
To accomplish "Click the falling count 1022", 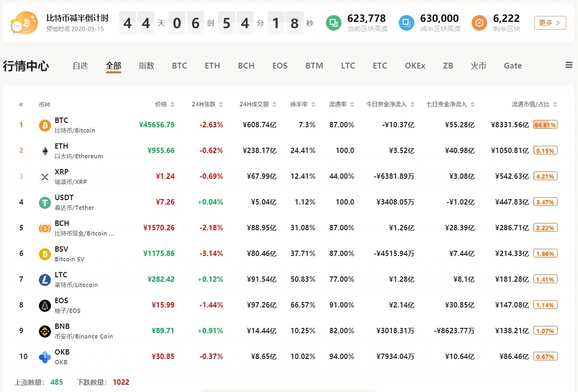I will click(x=121, y=382).
